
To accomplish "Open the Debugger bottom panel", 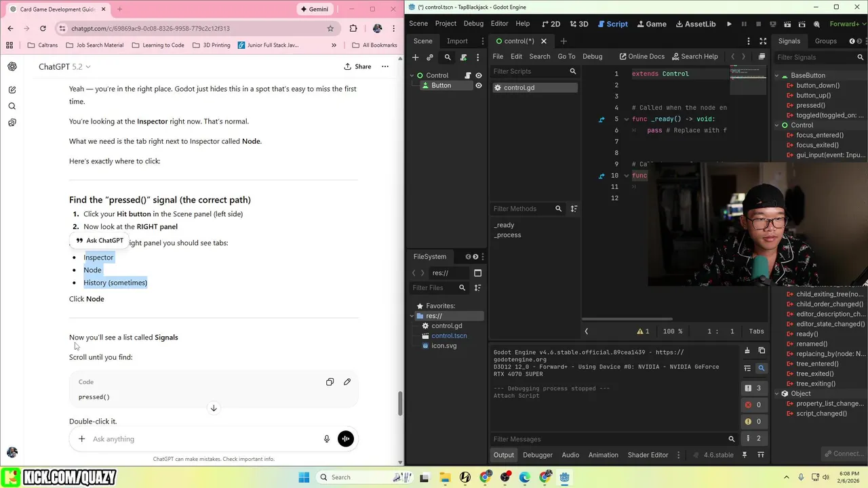I will tap(537, 455).
